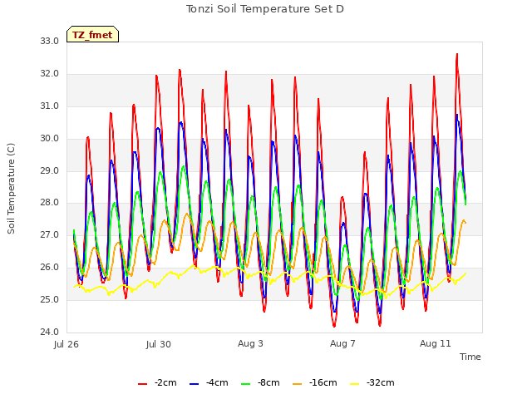Click the 30.0 y-axis tick label
Screen dimensions: 532x399
coord(50,139)
